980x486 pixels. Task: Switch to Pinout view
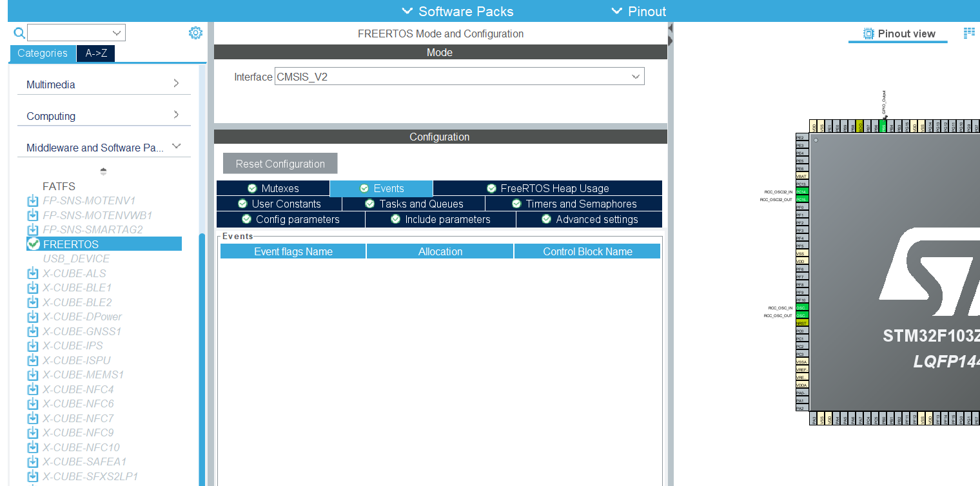(898, 34)
